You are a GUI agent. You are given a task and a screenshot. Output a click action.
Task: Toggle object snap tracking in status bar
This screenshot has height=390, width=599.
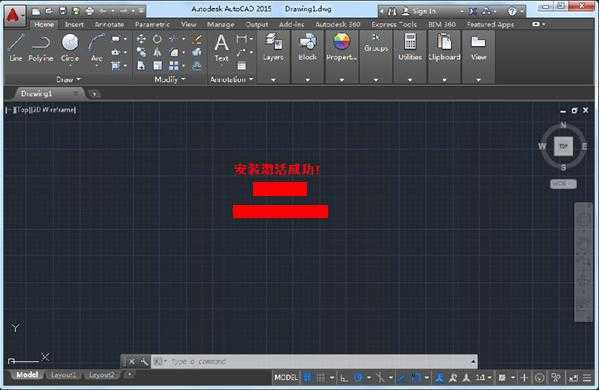(401, 378)
